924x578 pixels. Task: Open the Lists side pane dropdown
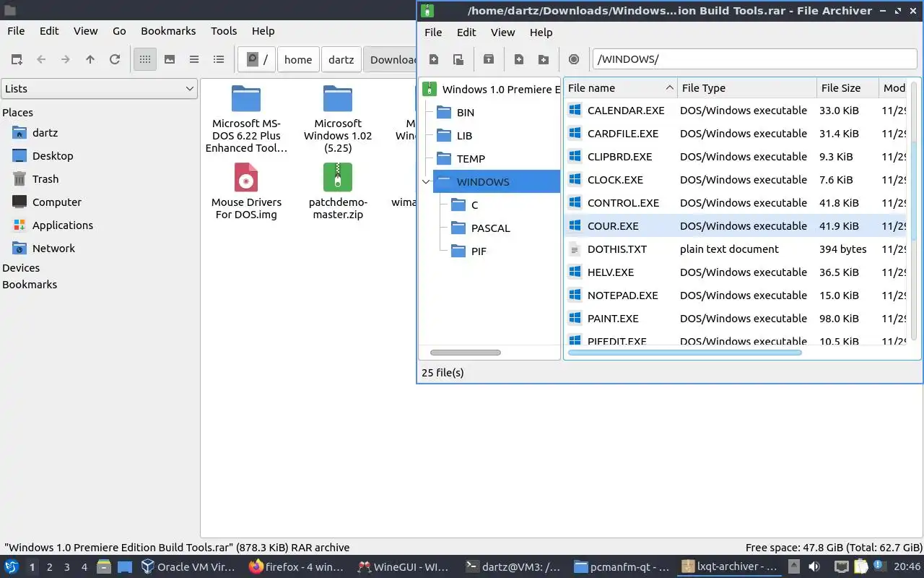99,88
